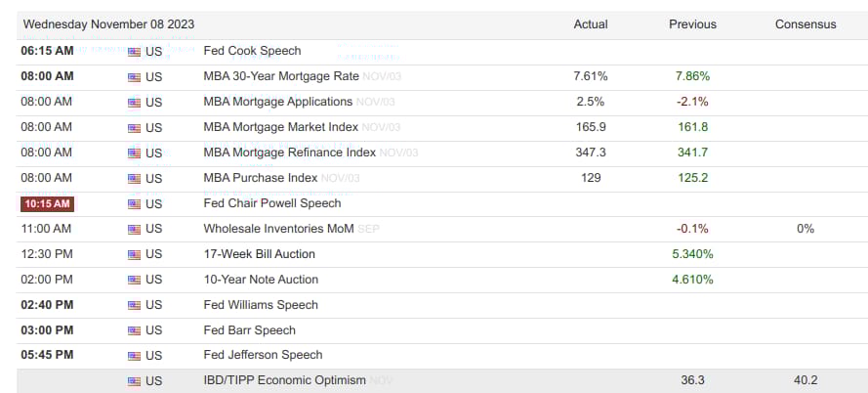Click the flag icon in Wholesale Inventories MoM row
The image size is (868, 393).
134,229
